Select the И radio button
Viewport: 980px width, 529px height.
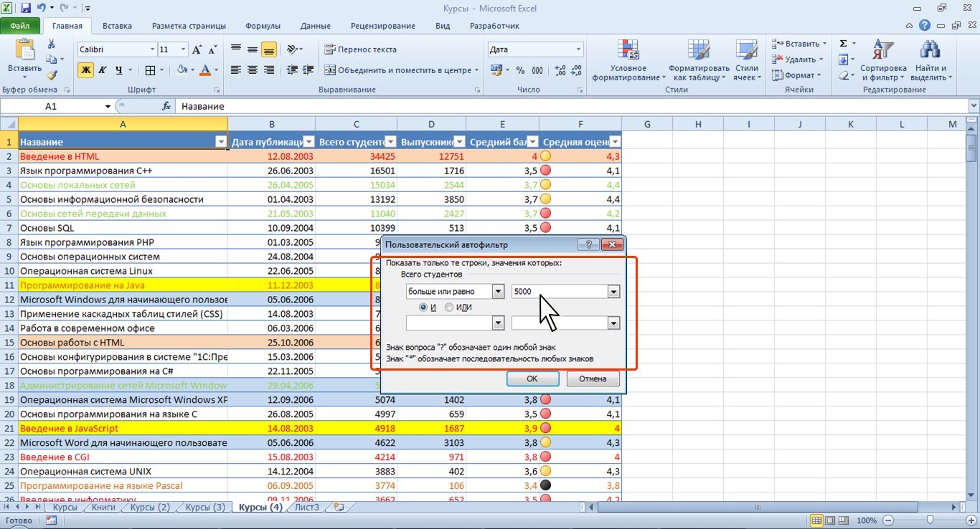[424, 308]
